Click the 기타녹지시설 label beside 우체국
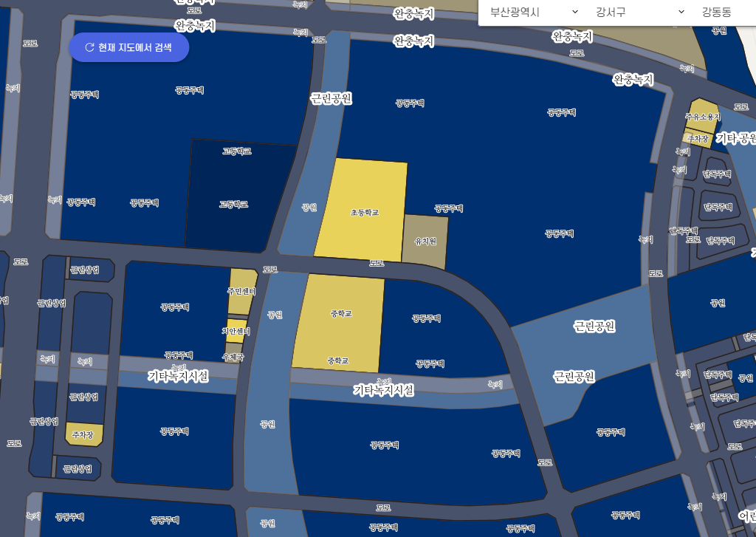 point(178,376)
